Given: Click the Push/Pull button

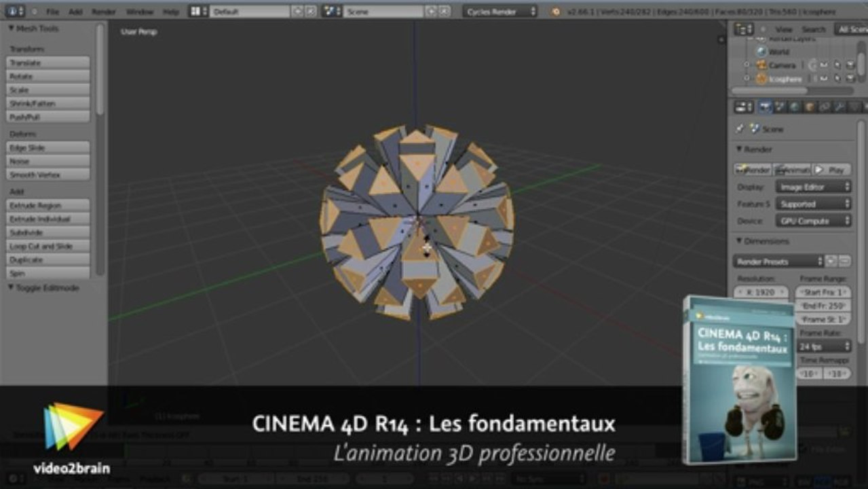Looking at the screenshot, I should pos(48,117).
